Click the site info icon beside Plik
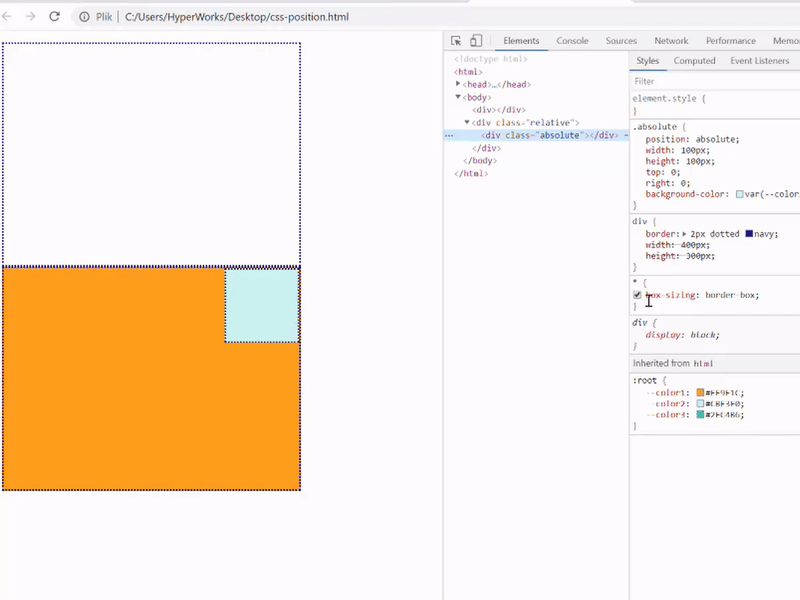The height and width of the screenshot is (600, 800). (84, 17)
